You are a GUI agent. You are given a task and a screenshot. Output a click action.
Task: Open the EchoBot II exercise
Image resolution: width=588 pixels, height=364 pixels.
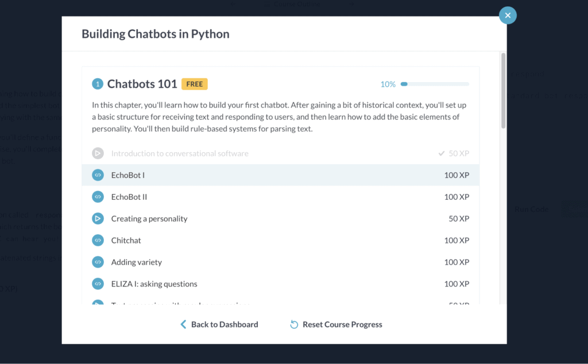tap(130, 196)
